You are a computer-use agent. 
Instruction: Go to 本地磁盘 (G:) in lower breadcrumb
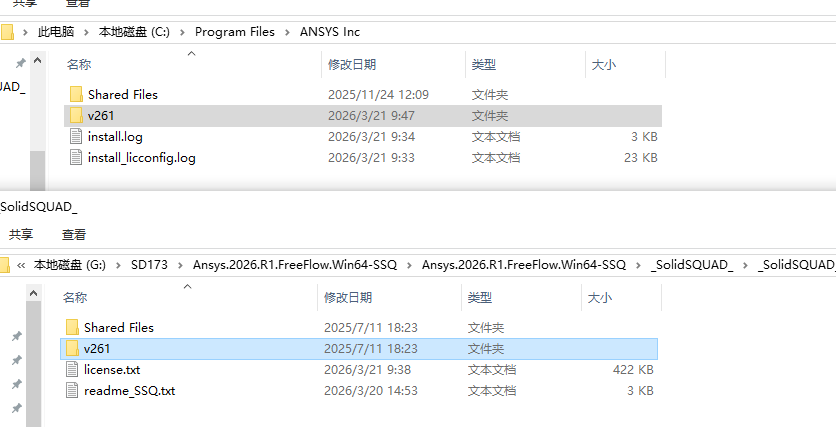coord(74,265)
